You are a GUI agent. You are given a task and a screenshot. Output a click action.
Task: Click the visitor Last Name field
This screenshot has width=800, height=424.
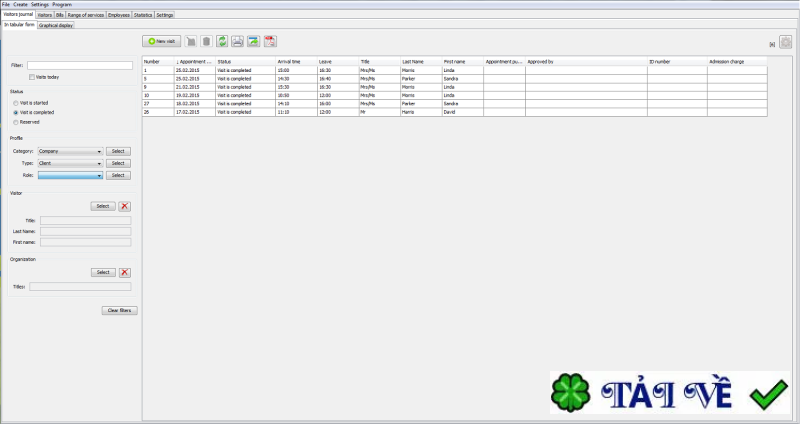[86, 232]
